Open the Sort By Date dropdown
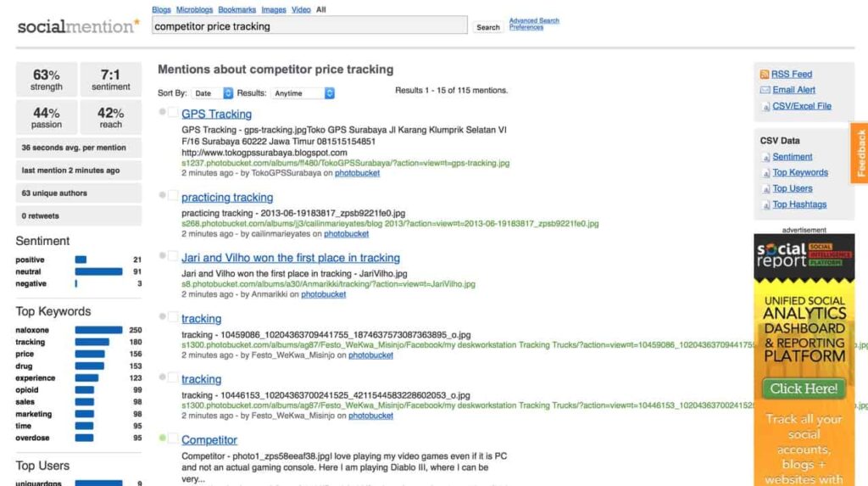Image resolution: width=868 pixels, height=486 pixels. [x=212, y=93]
